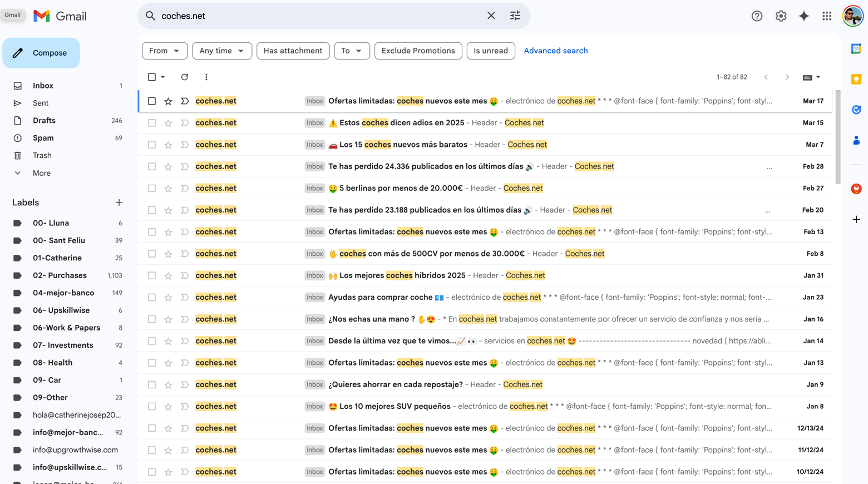This screenshot has width=868, height=484.
Task: Tick the Los 15 coches nuevos checkbox
Action: 152,145
